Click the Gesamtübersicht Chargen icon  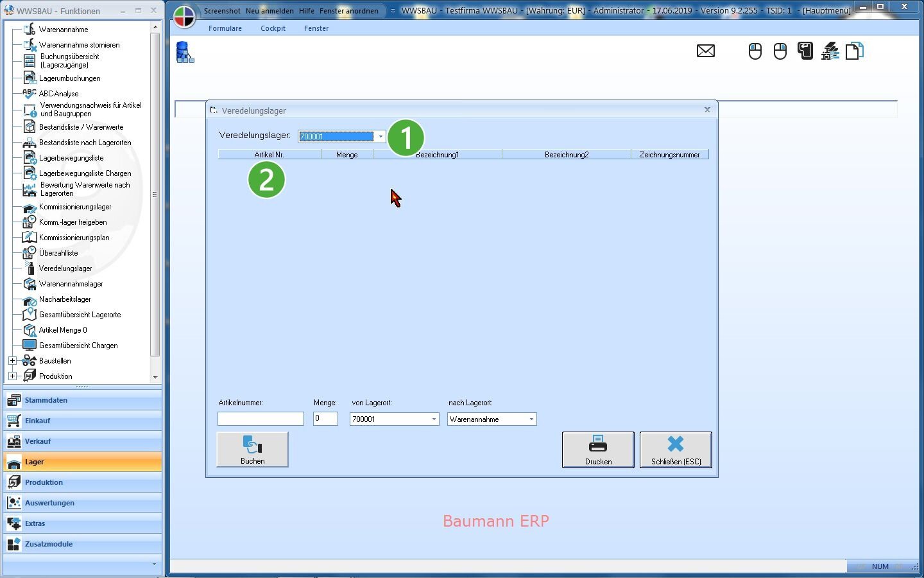click(30, 345)
